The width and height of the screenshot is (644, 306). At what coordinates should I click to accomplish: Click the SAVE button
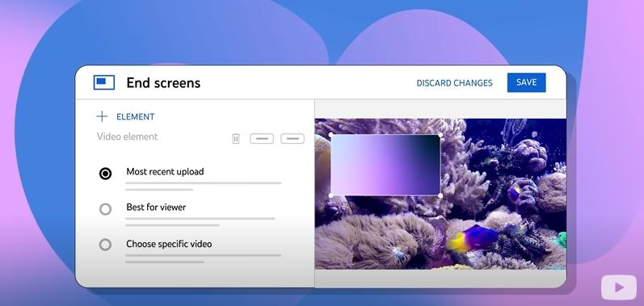point(527,82)
